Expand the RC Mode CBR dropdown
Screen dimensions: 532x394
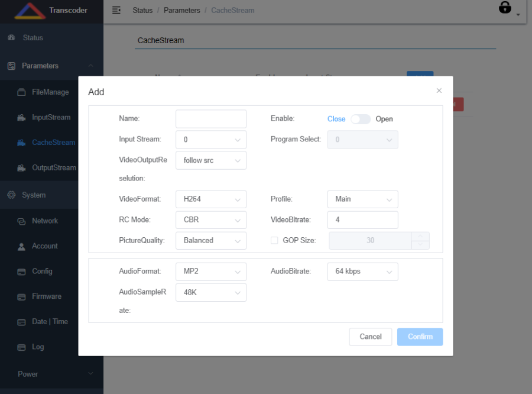(x=210, y=220)
